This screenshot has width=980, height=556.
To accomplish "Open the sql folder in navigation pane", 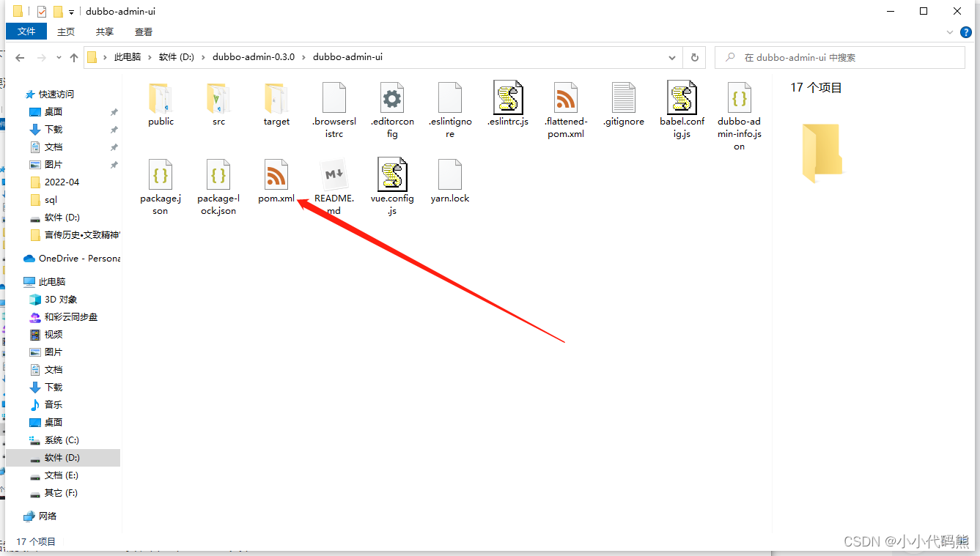I will [51, 199].
